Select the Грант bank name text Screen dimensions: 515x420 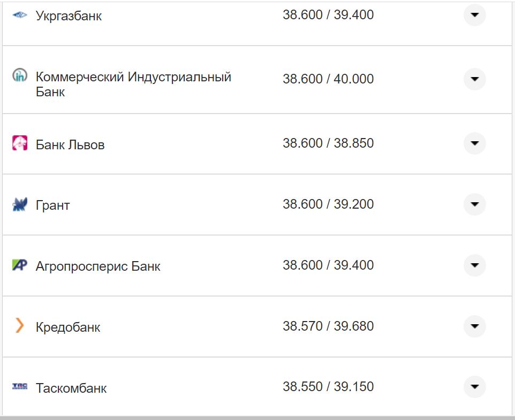point(51,204)
